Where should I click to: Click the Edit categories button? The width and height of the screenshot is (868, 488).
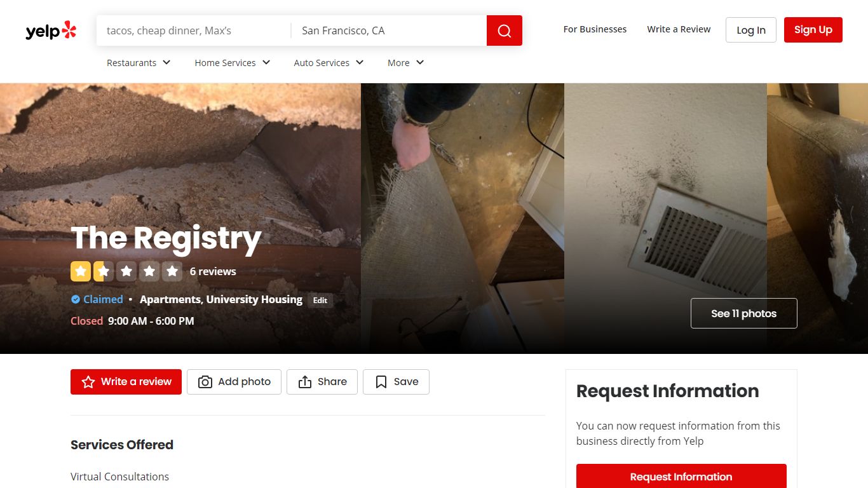click(320, 301)
